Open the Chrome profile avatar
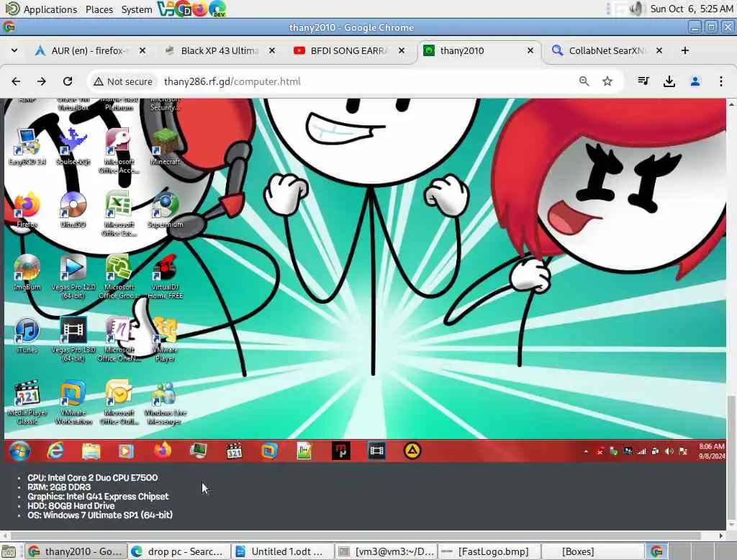 (x=695, y=81)
